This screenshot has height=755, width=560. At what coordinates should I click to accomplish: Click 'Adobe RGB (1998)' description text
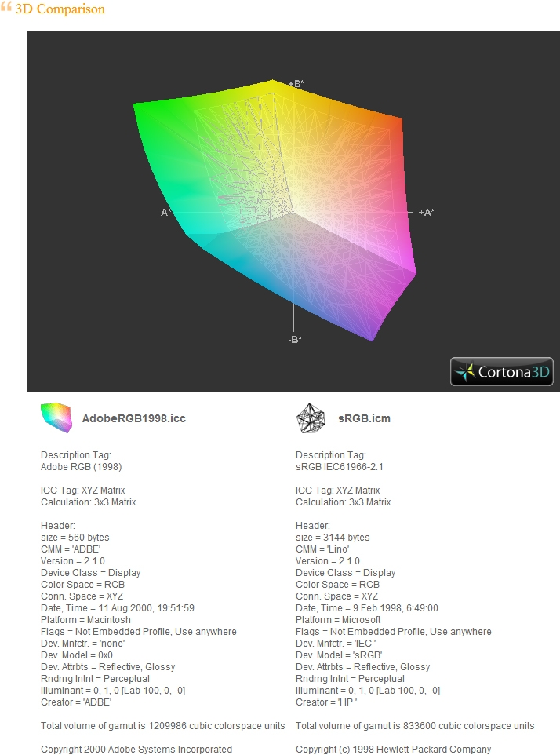pos(82,467)
